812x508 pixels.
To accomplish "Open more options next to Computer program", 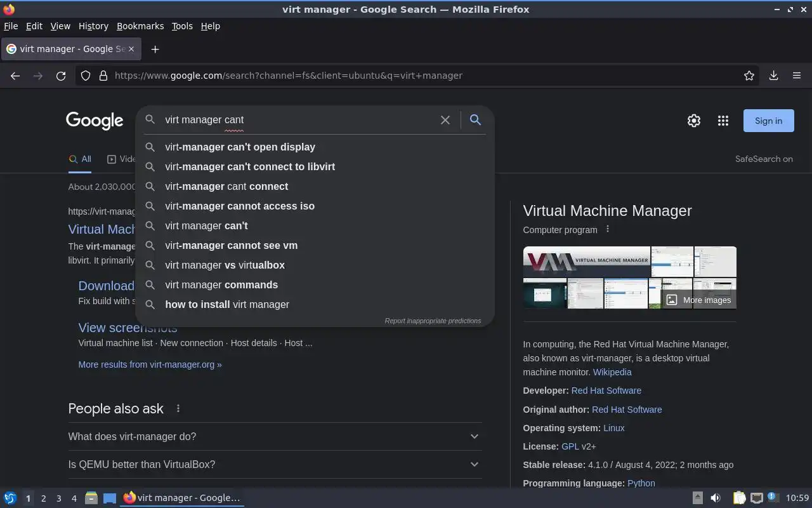I will 607,229.
